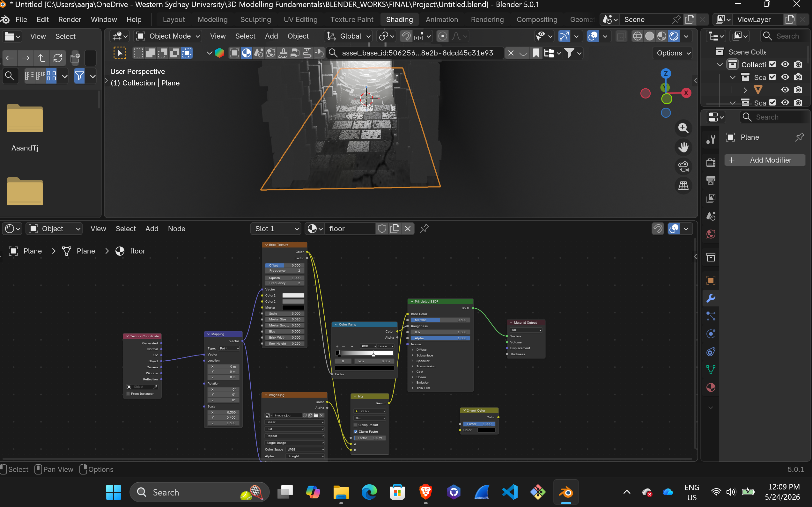Open Microsoft Edge from the taskbar
The width and height of the screenshot is (812, 507).
coord(369,492)
